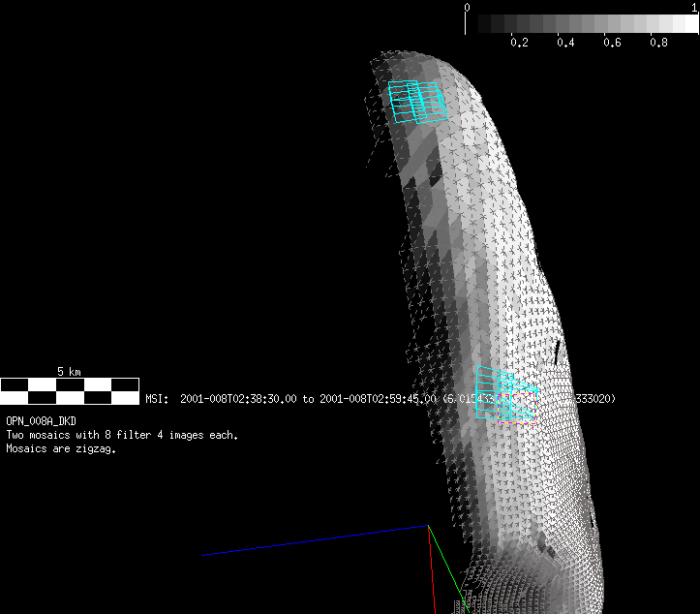
Task: Click the 1 label at the color bar end
Action: [x=695, y=7]
